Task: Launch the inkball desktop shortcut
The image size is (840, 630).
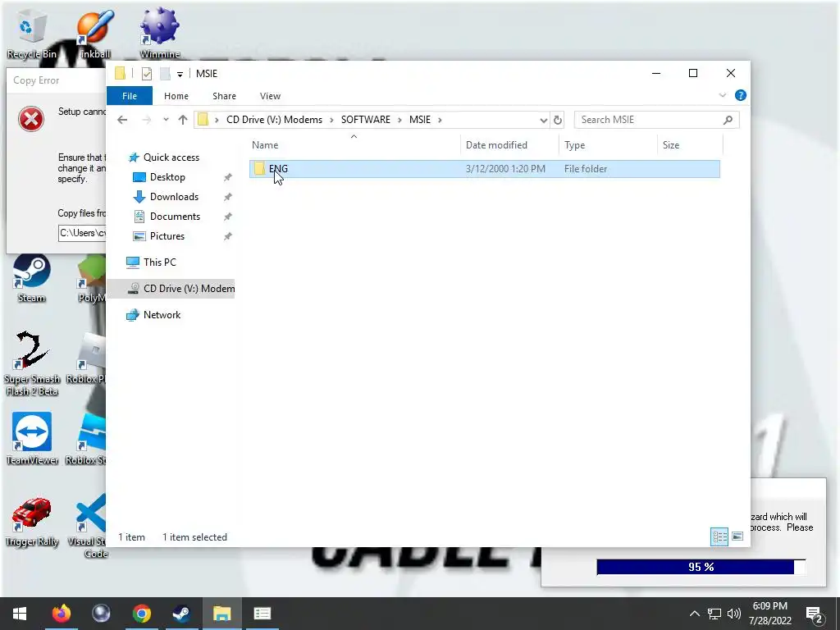Action: 95,34
